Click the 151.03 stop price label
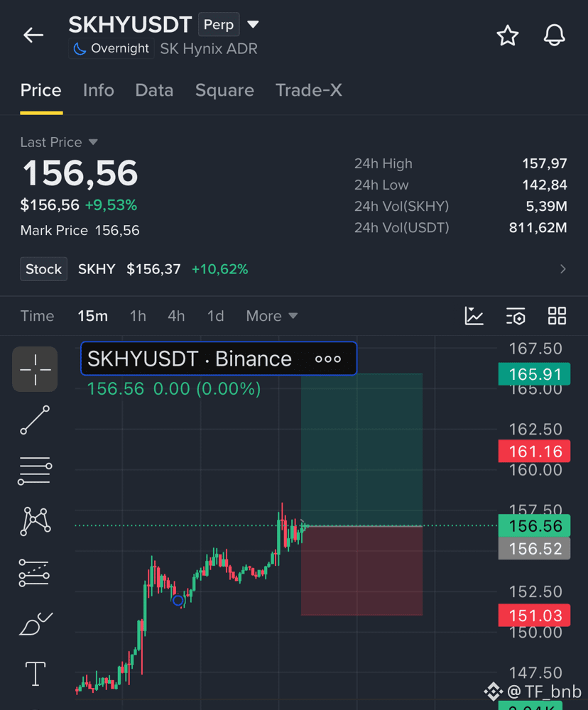This screenshot has width=588, height=710. click(534, 616)
